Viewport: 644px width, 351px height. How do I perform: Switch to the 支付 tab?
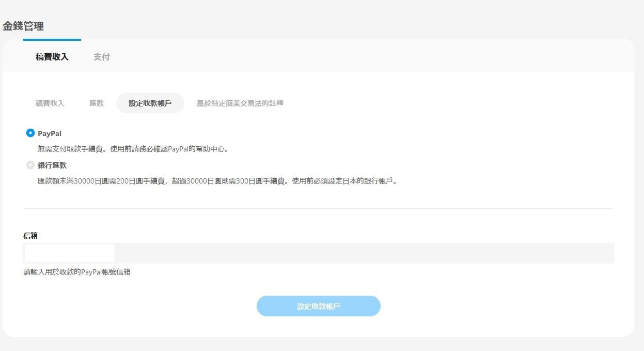click(x=101, y=57)
